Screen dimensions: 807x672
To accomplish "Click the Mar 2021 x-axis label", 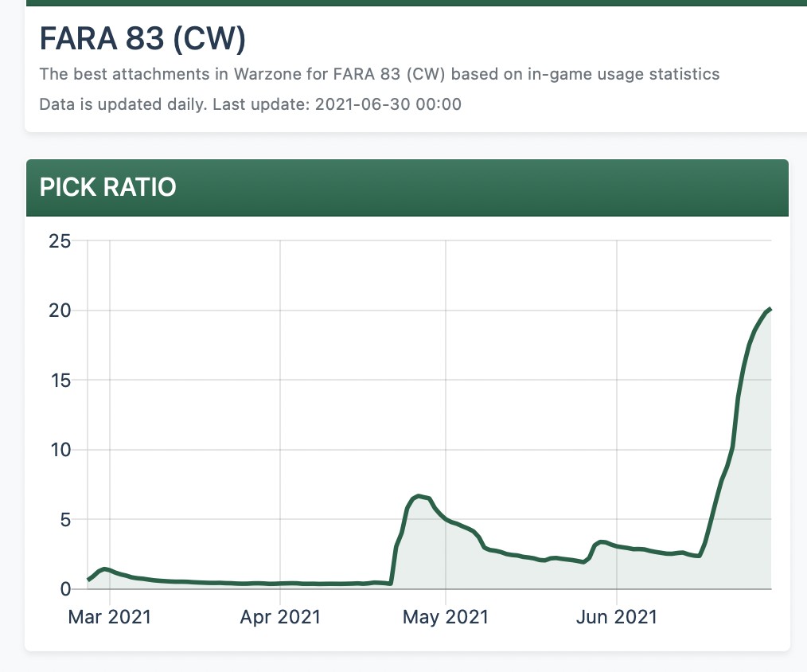I will point(109,616).
